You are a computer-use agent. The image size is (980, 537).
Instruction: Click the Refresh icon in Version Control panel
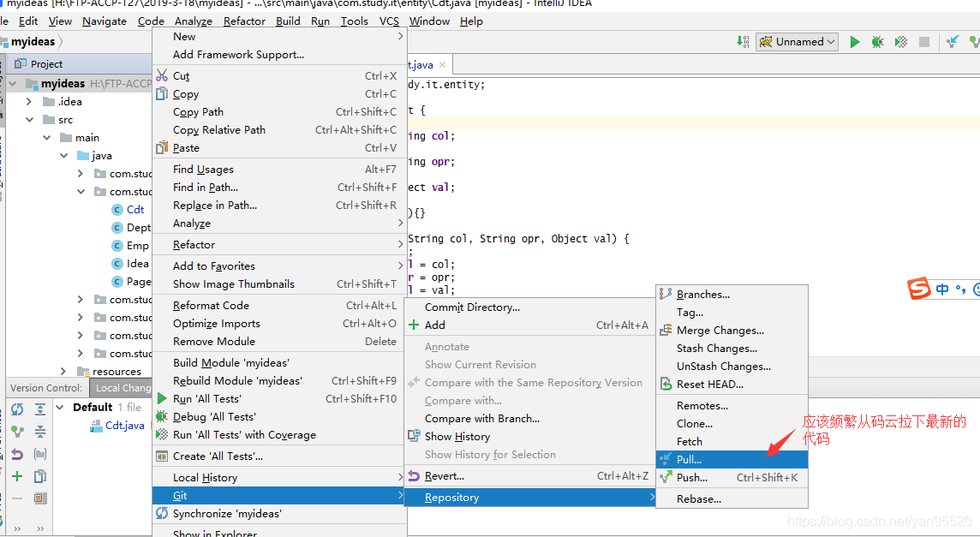tap(17, 409)
